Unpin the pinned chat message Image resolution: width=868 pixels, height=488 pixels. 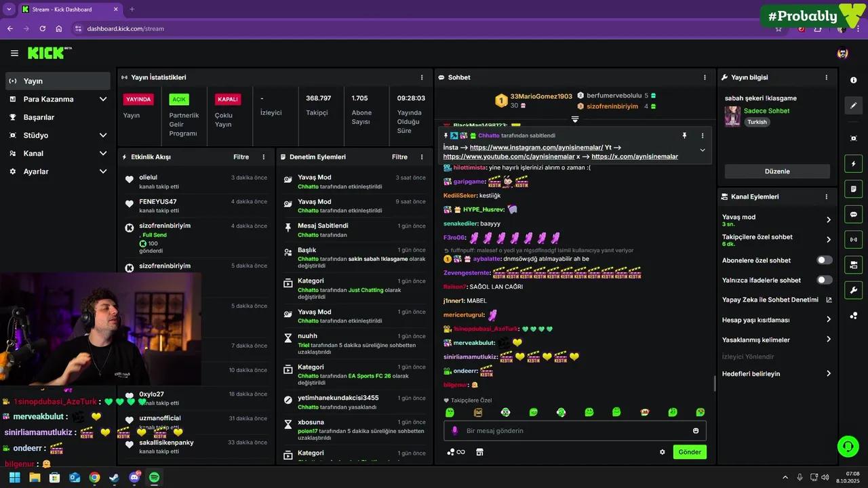pos(684,136)
